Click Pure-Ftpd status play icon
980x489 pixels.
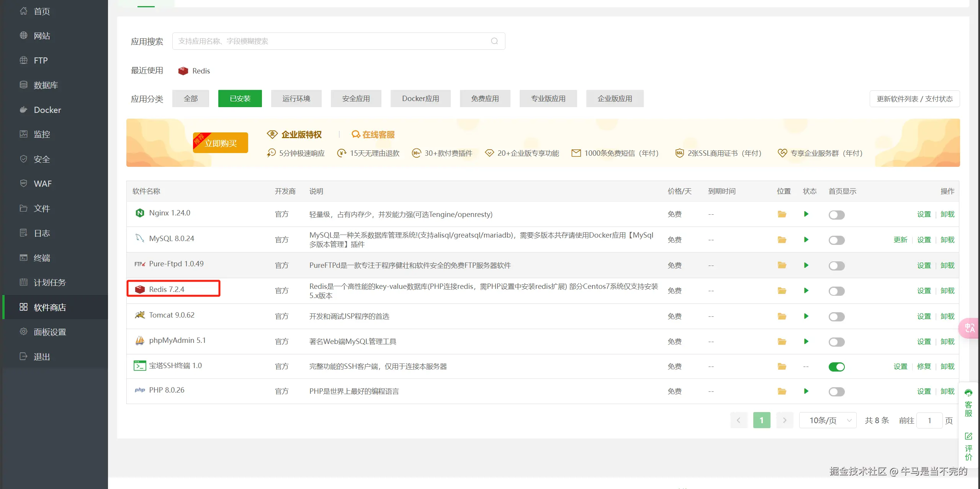[x=806, y=265]
